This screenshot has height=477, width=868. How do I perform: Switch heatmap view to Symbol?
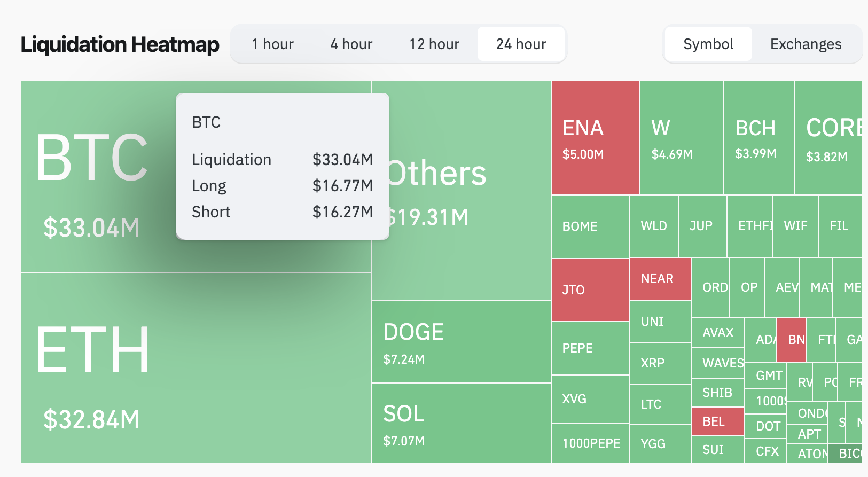pyautogui.click(x=708, y=44)
